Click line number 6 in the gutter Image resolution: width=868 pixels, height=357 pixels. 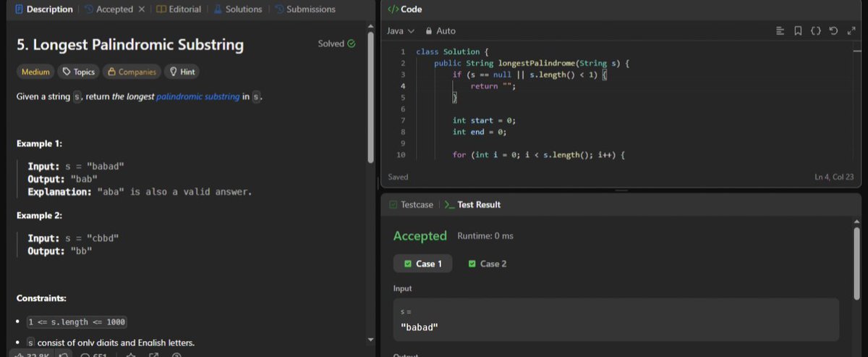[x=402, y=109]
